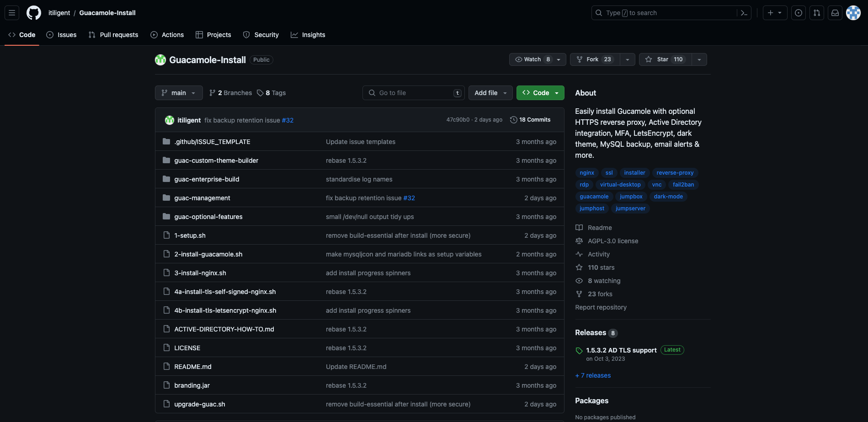Open the branding.jar file
The image size is (868, 422).
192,385
